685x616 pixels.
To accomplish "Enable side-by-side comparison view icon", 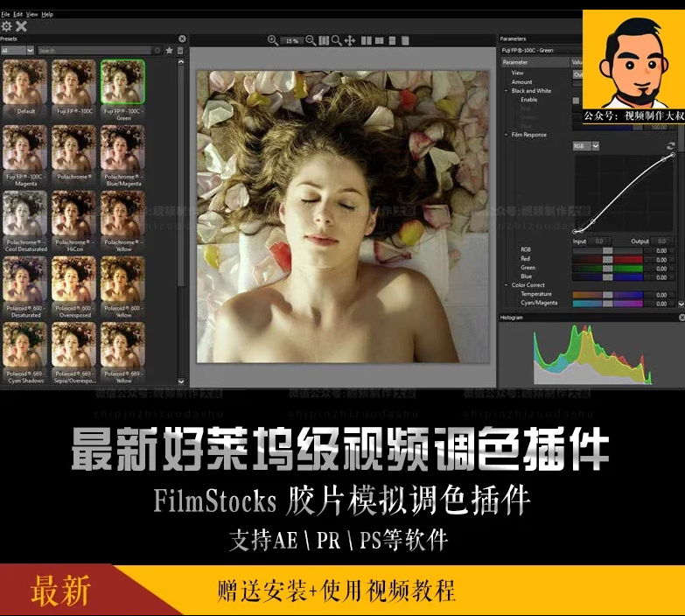I will coord(367,40).
